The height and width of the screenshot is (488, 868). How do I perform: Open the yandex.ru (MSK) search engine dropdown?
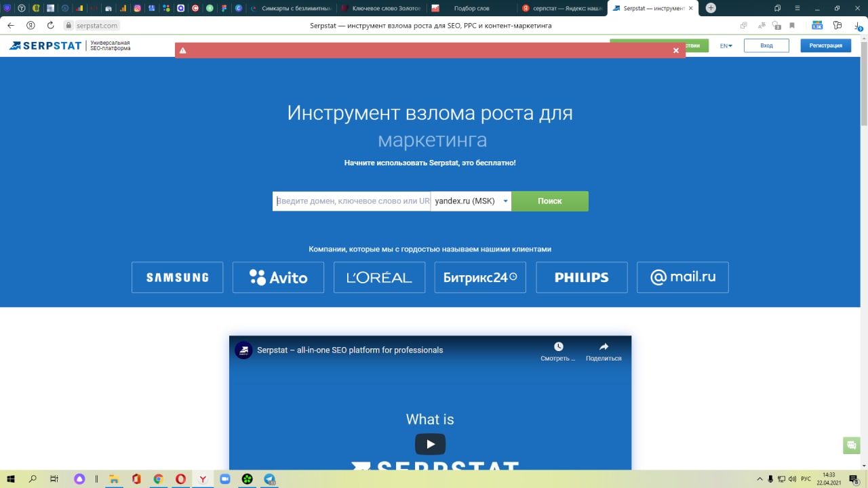click(x=471, y=201)
